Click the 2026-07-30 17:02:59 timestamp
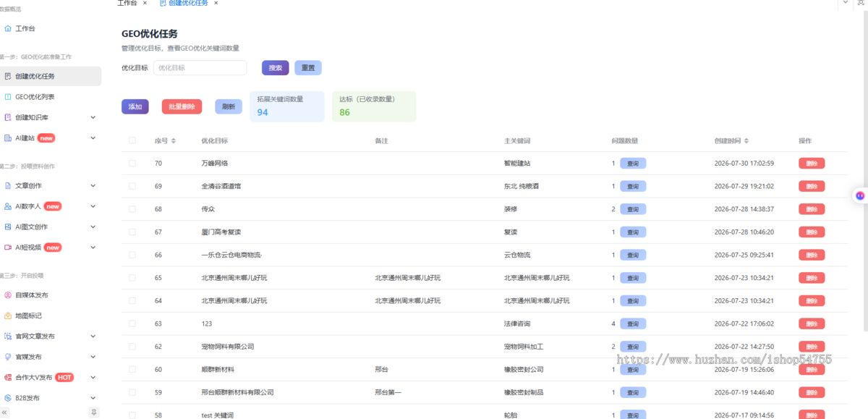The height and width of the screenshot is (419, 868). (x=744, y=164)
